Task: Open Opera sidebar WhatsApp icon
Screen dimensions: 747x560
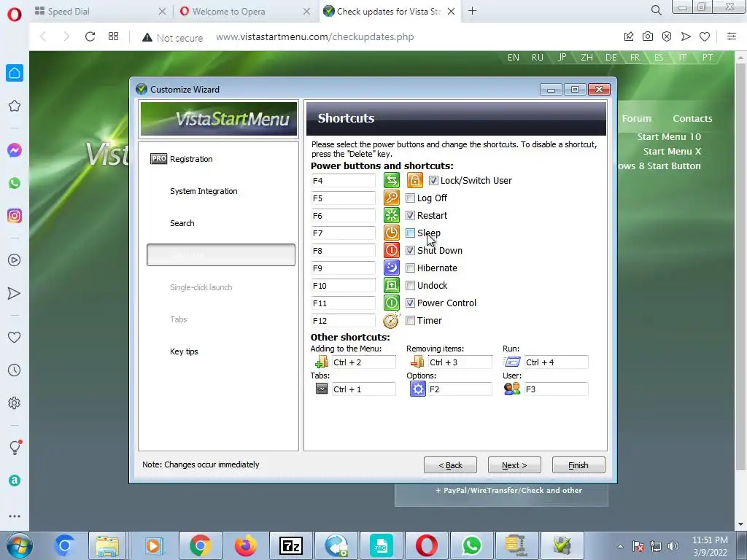Action: pos(15,183)
